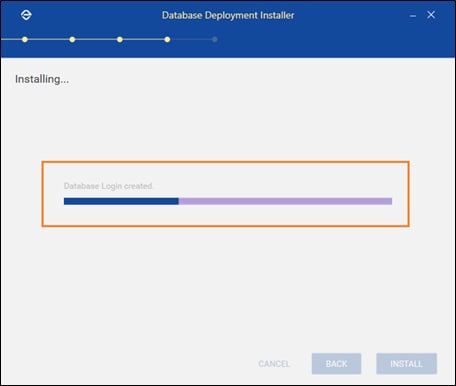Click the line between third and fourth step dots

tap(143, 39)
